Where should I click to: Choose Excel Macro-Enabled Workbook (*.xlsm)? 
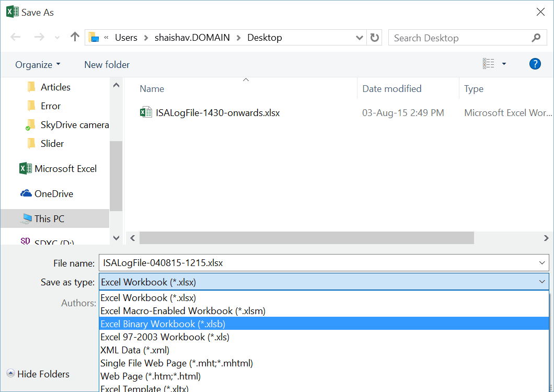click(324, 310)
